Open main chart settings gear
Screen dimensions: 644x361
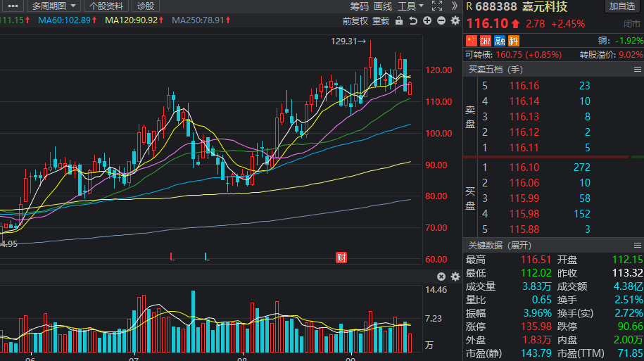(x=455, y=21)
